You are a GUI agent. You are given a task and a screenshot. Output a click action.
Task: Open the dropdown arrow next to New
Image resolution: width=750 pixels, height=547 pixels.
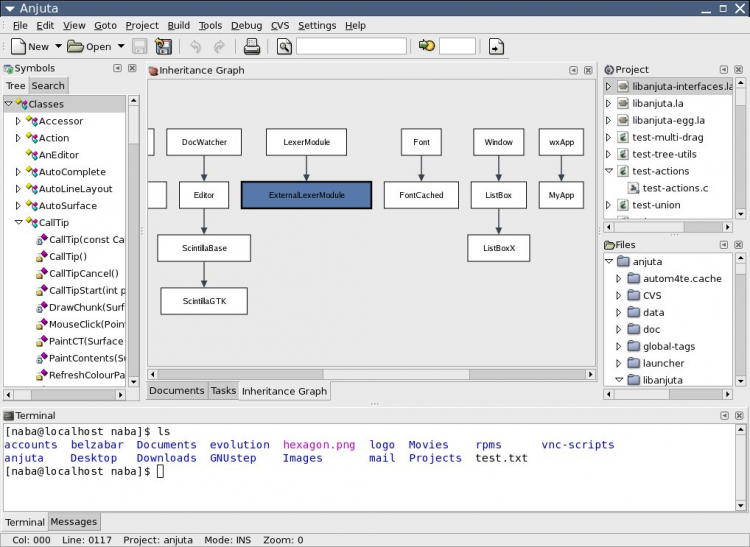(x=58, y=46)
